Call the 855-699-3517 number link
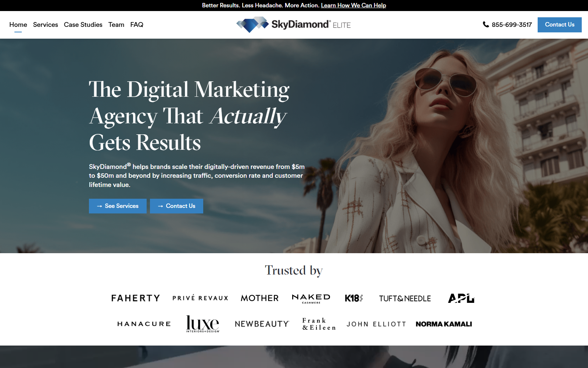The image size is (588, 368). (x=512, y=25)
